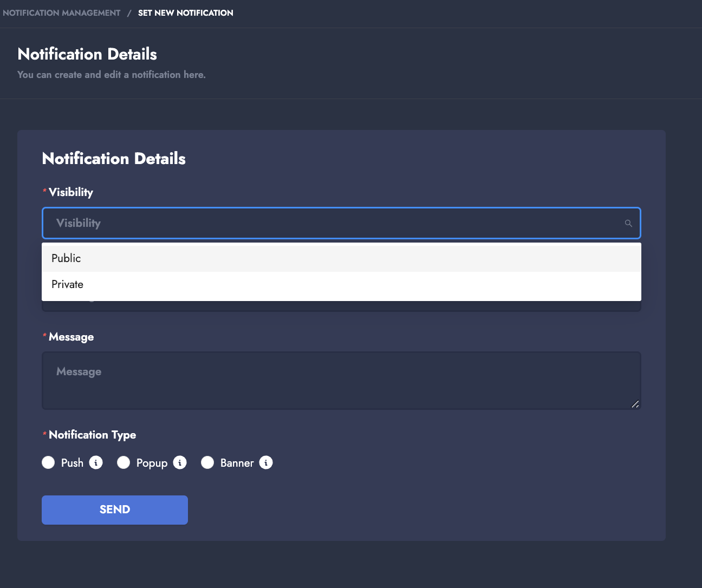Click the Message field label
Viewport: 702px width, 588px height.
(71, 337)
